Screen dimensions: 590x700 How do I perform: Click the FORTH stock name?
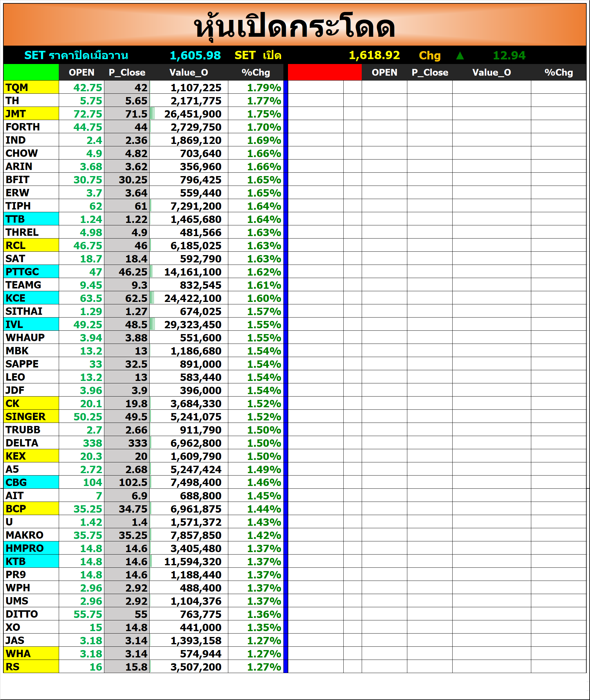[23, 127]
